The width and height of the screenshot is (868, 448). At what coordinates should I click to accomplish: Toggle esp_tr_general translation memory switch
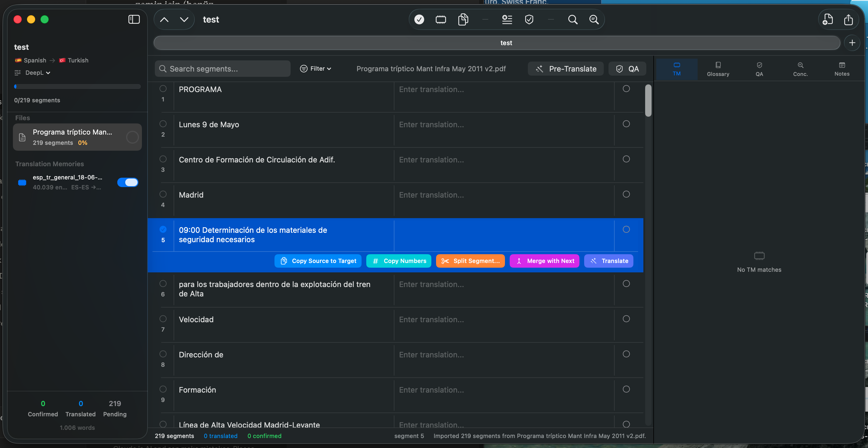(x=128, y=182)
